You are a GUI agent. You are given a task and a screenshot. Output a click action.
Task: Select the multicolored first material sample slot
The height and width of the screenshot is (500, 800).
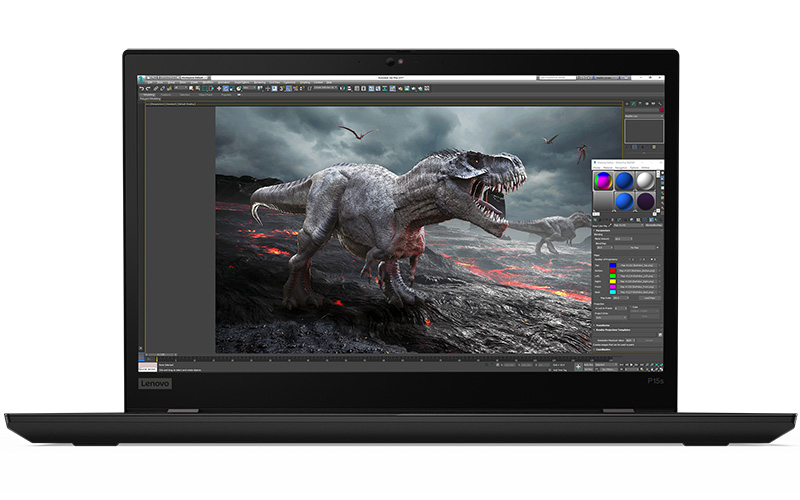pos(603,181)
